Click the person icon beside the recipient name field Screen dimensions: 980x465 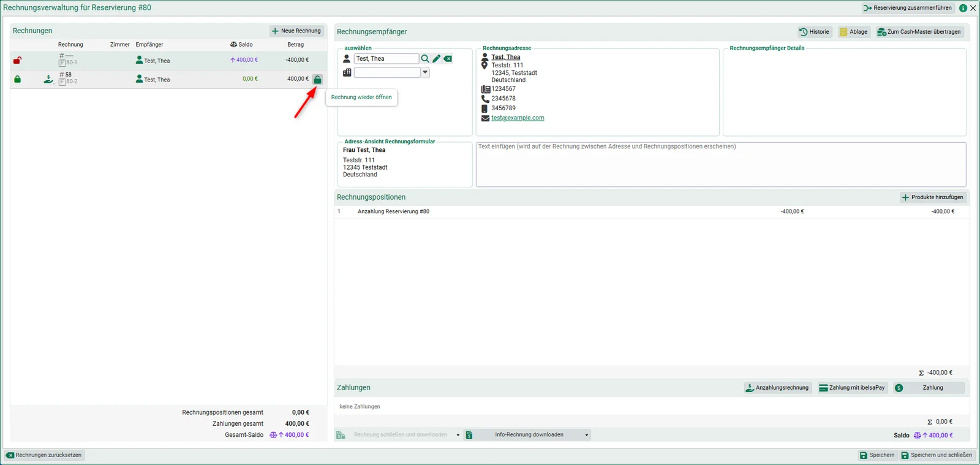point(347,59)
